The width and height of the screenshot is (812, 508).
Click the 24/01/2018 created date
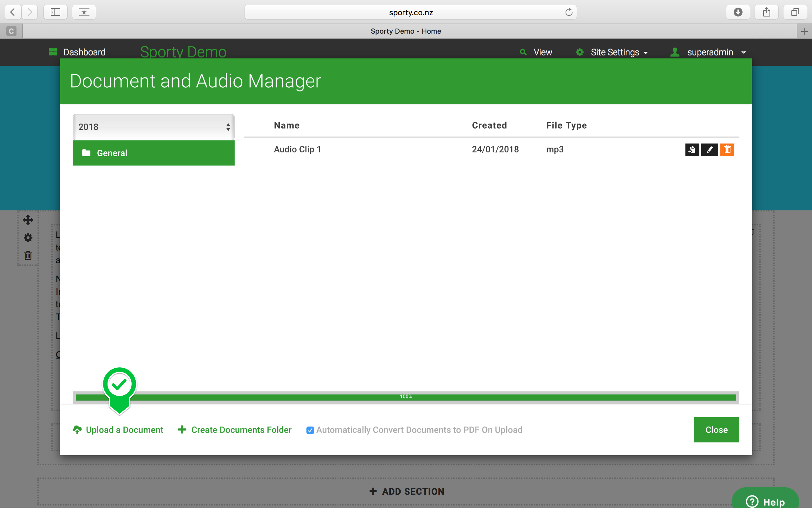coord(495,150)
